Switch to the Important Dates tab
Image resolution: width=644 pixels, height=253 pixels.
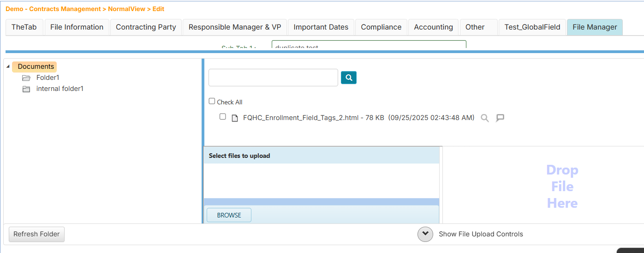pyautogui.click(x=321, y=27)
